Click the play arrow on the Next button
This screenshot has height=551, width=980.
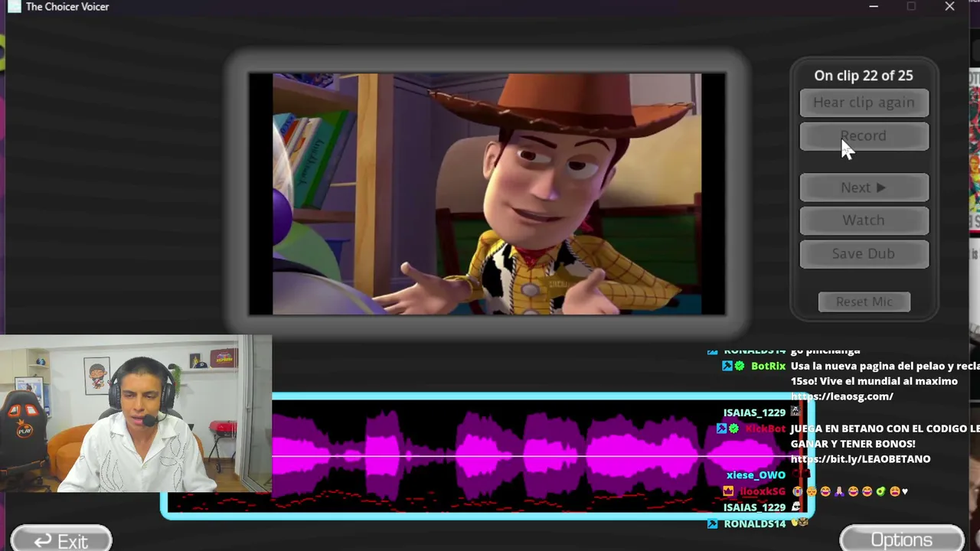[x=880, y=187]
